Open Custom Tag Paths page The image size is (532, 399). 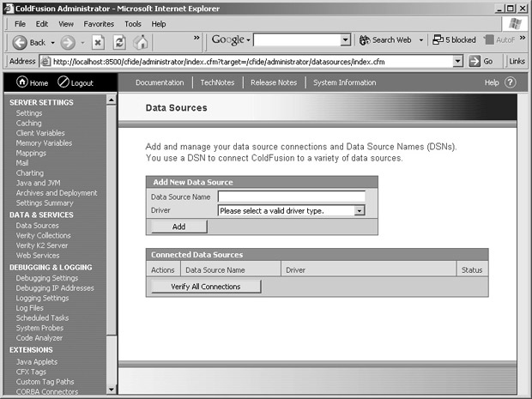pyautogui.click(x=45, y=382)
